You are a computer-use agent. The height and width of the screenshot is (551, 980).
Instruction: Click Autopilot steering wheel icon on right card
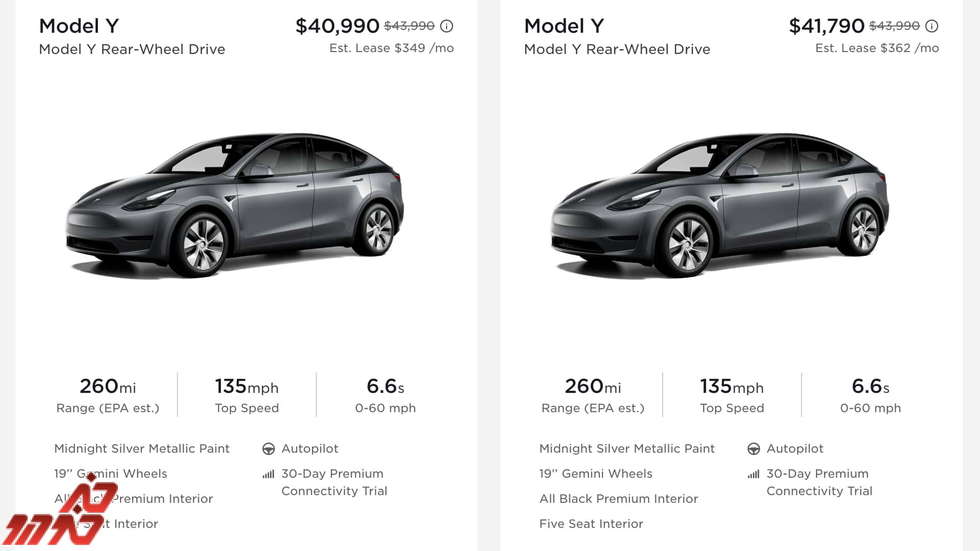coord(753,449)
